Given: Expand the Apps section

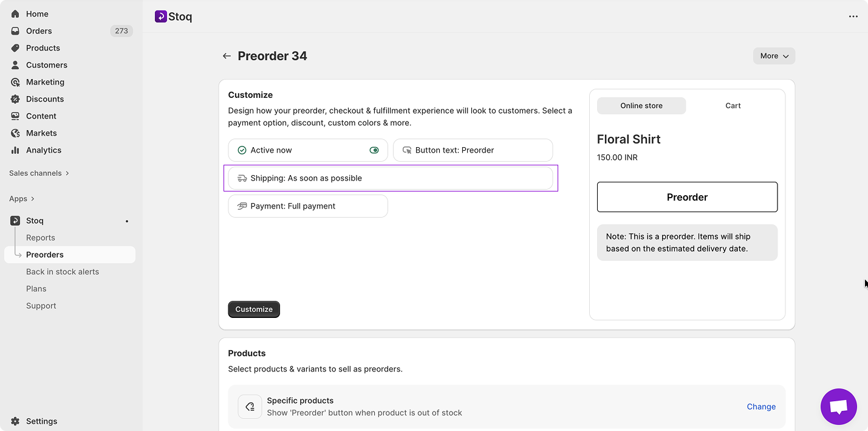Looking at the screenshot, I should [22, 199].
